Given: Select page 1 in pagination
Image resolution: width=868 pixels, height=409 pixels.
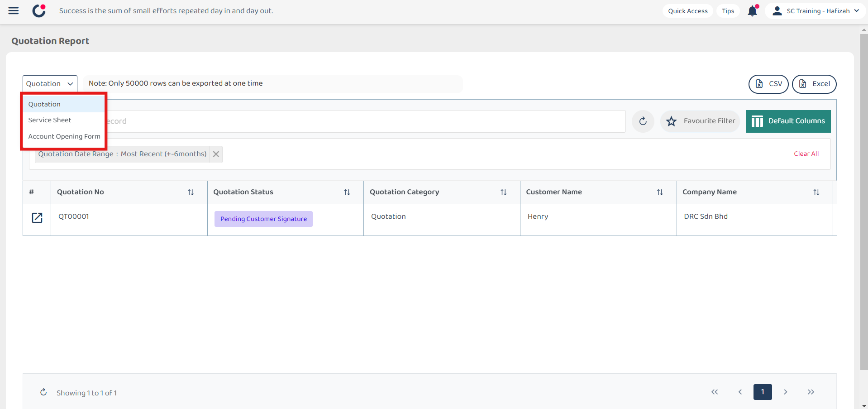Looking at the screenshot, I should (x=763, y=392).
